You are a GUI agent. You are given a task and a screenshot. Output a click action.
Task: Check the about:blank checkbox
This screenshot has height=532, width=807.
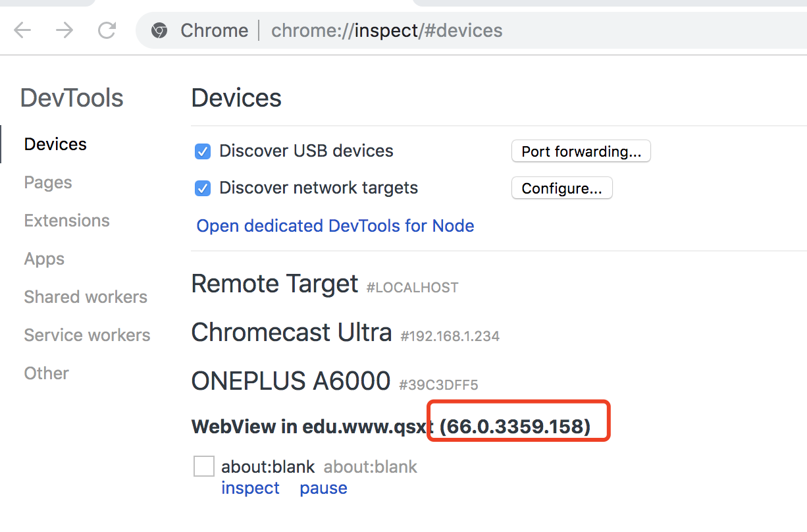[203, 466]
